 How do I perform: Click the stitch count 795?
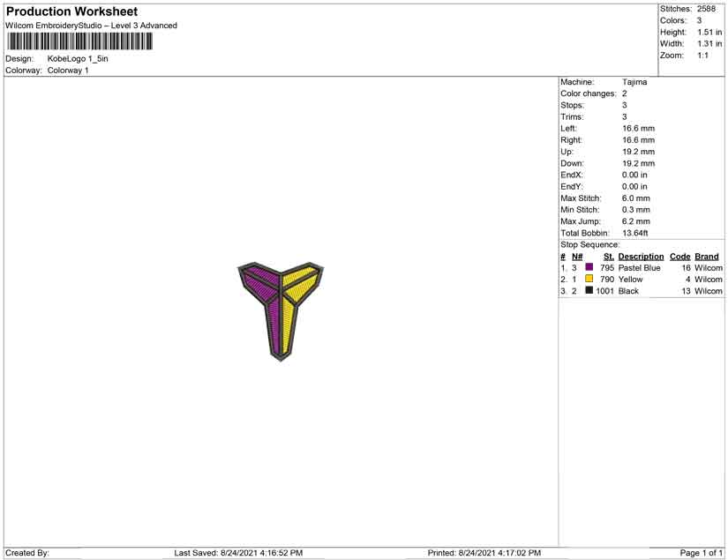607,268
